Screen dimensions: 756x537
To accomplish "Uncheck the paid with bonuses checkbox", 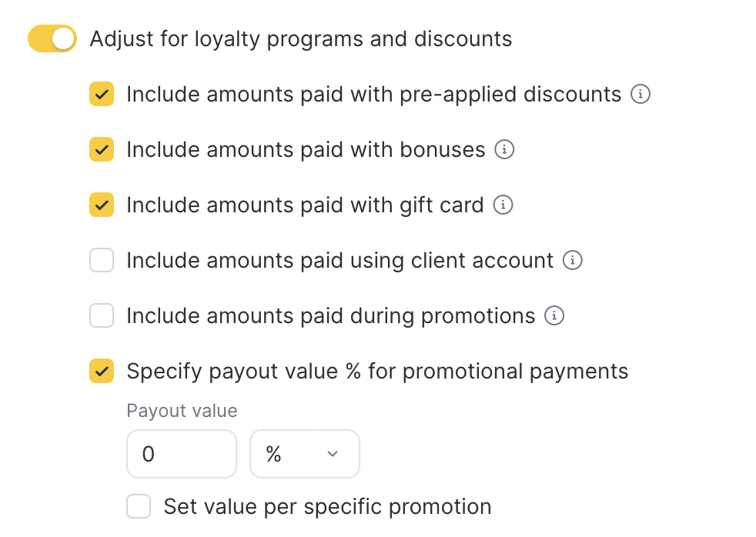I will click(x=102, y=150).
